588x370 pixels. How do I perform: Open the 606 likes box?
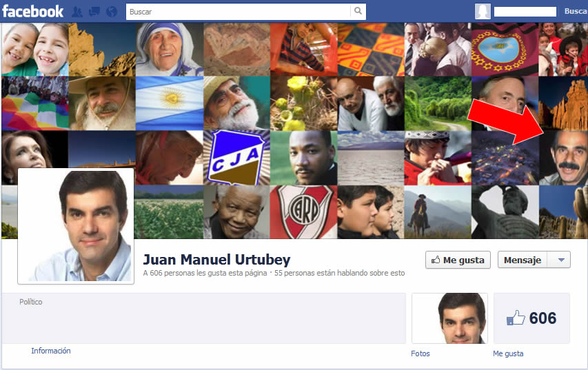[x=531, y=318]
